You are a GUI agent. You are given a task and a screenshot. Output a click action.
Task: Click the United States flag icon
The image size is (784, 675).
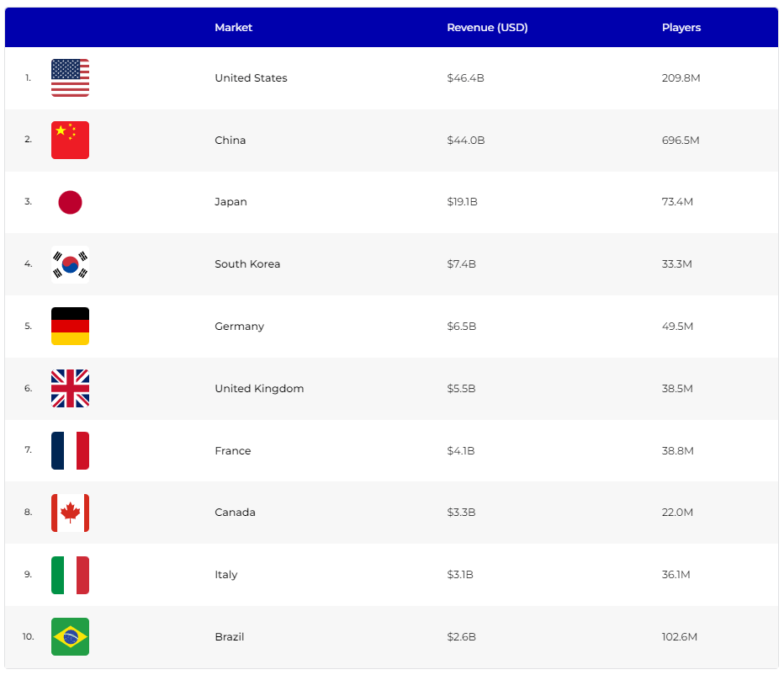70,78
